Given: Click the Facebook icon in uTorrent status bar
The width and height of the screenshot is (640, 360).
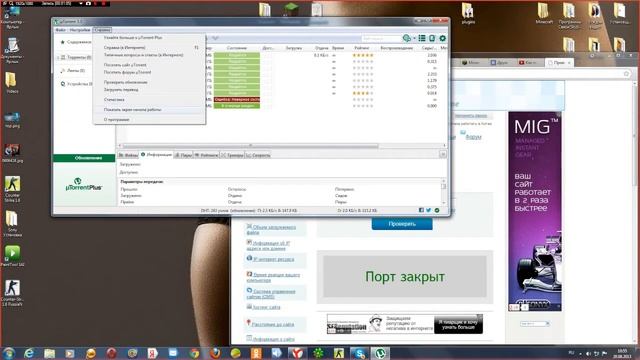Looking at the screenshot, I should tap(421, 210).
